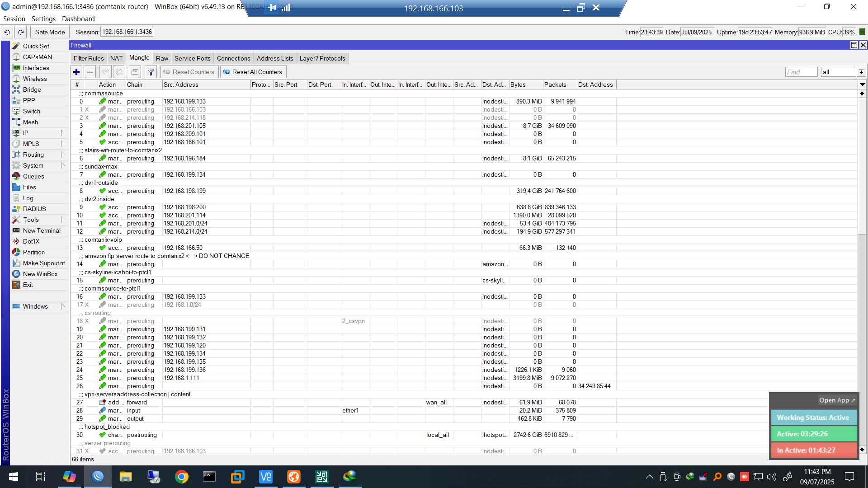Toggle the Safe Mode button
Viewport: 868px width, 488px height.
tap(50, 32)
